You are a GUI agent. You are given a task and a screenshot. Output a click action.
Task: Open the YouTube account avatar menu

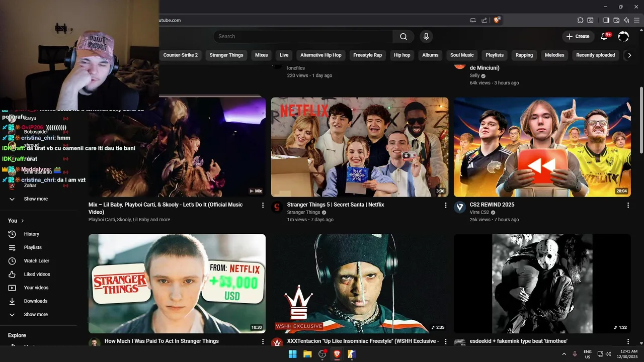pos(623,36)
